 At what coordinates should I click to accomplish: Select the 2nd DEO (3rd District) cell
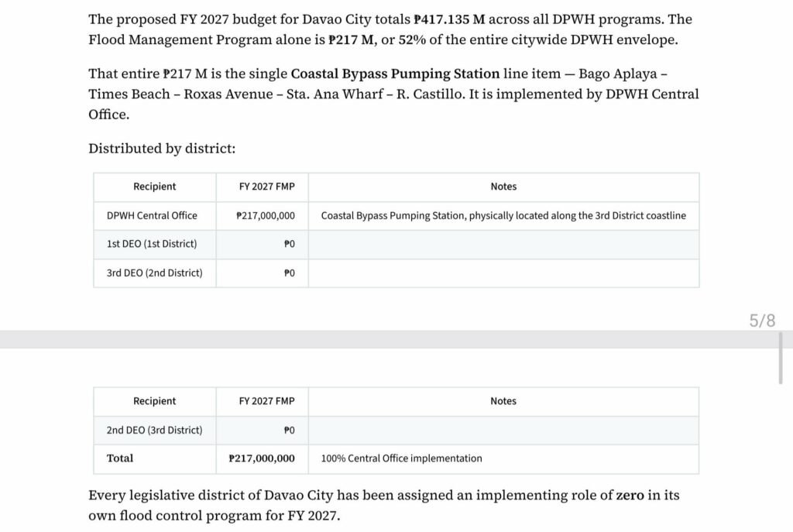pyautogui.click(x=154, y=431)
